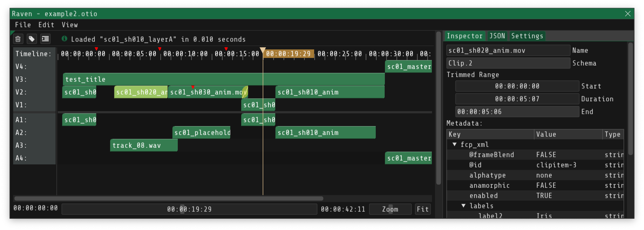This screenshot has width=644, height=230.
Task: Close the Raven window
Action: click(x=627, y=14)
